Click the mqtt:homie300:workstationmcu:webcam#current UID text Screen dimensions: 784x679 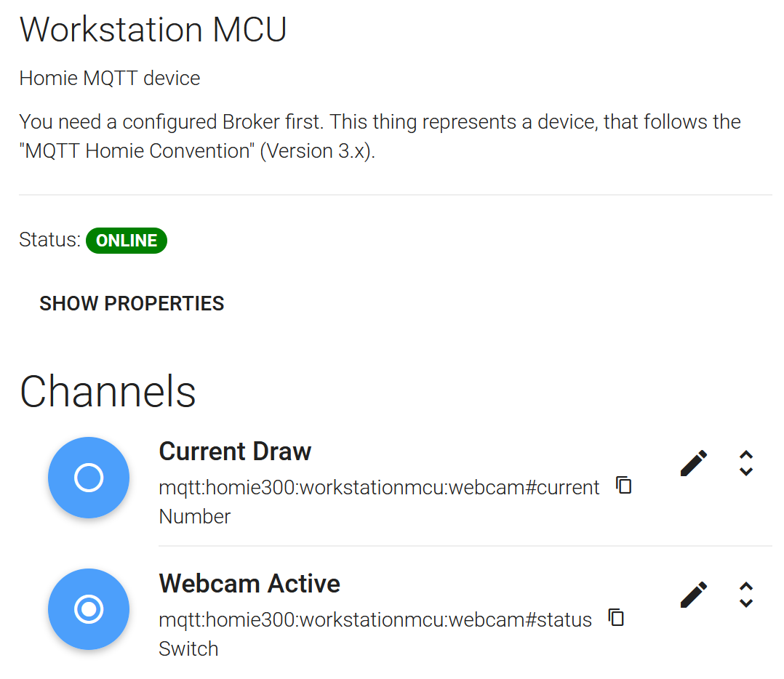[379, 488]
